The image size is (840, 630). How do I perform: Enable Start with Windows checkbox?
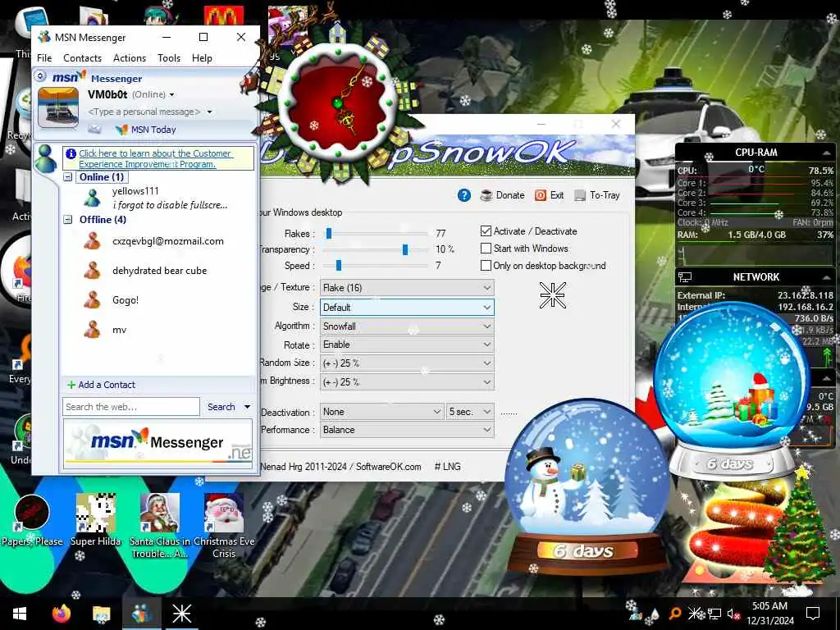tap(486, 248)
